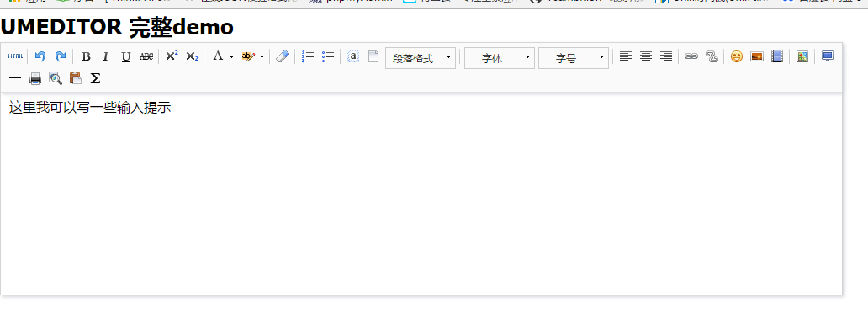
Task: Click the UMEDITOR 完整demo heading
Action: (117, 27)
